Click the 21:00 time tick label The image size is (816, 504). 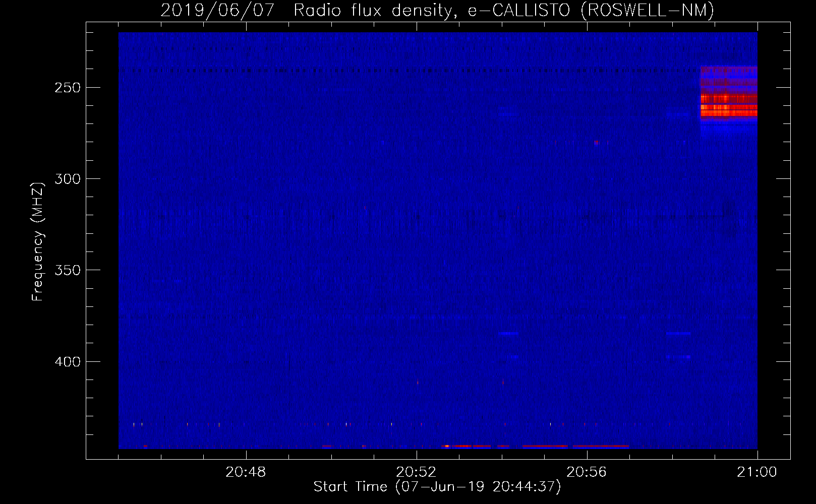click(x=757, y=472)
